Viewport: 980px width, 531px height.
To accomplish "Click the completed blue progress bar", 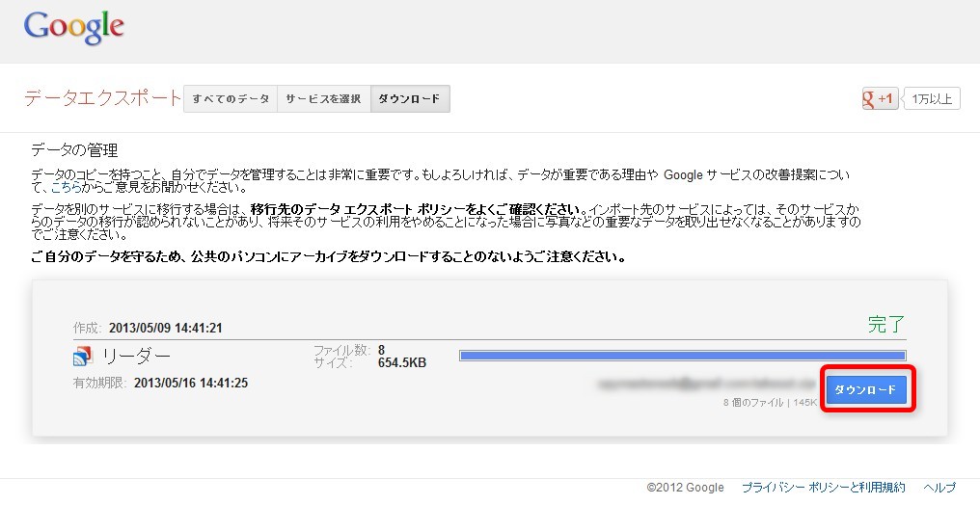I will click(x=683, y=356).
